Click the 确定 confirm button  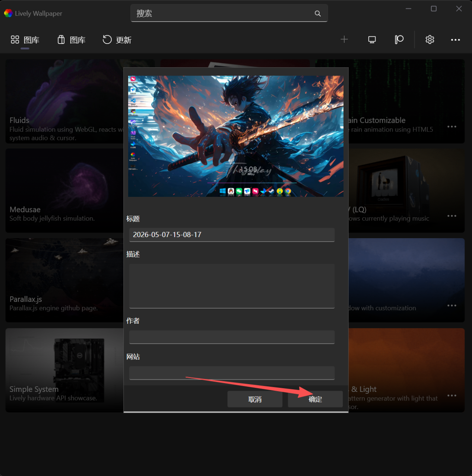click(x=315, y=399)
